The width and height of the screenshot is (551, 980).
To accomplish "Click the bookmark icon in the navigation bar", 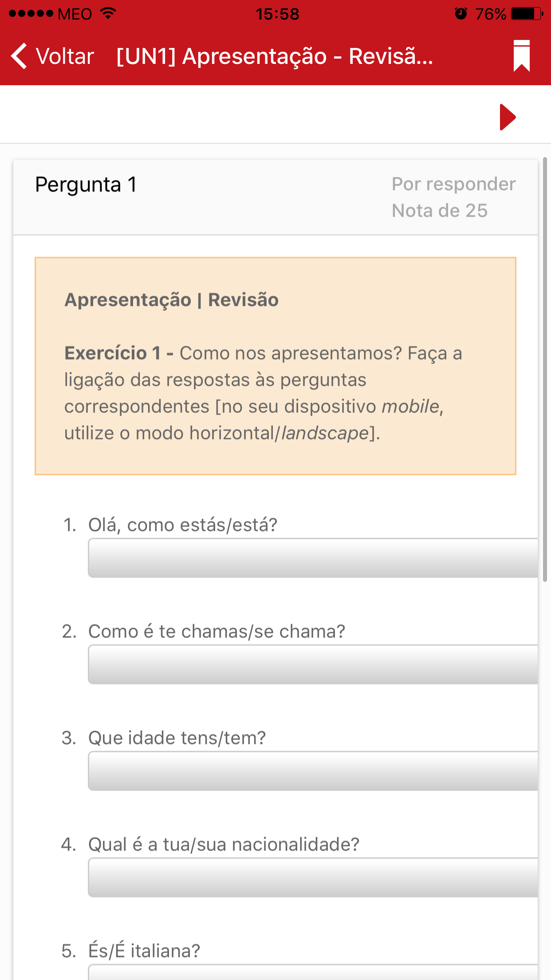I will [522, 57].
